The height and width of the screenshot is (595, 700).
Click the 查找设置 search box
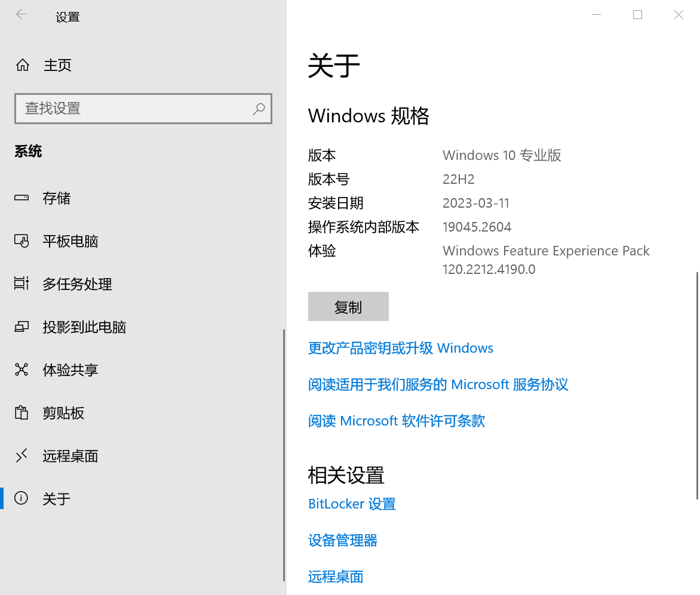coord(143,109)
